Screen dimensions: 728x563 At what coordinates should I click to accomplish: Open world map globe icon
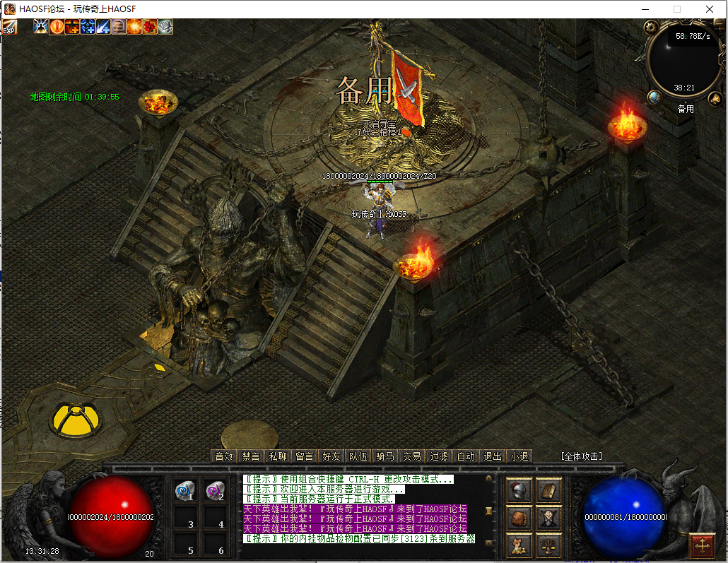tap(654, 97)
